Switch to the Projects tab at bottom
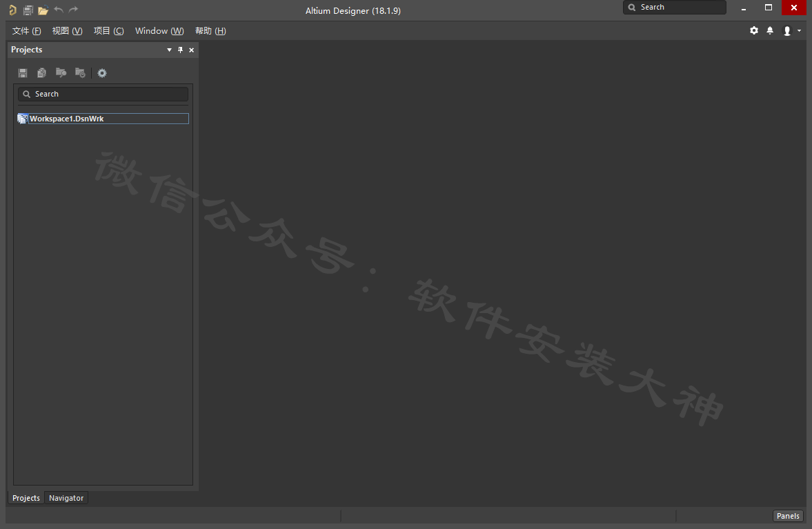The height and width of the screenshot is (529, 812). [x=26, y=498]
